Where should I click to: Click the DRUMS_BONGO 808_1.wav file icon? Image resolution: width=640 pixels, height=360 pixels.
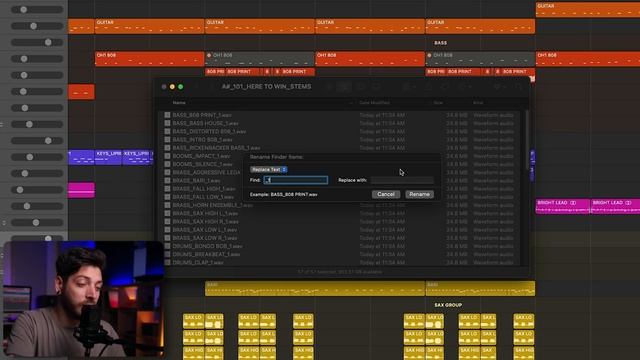pos(167,246)
